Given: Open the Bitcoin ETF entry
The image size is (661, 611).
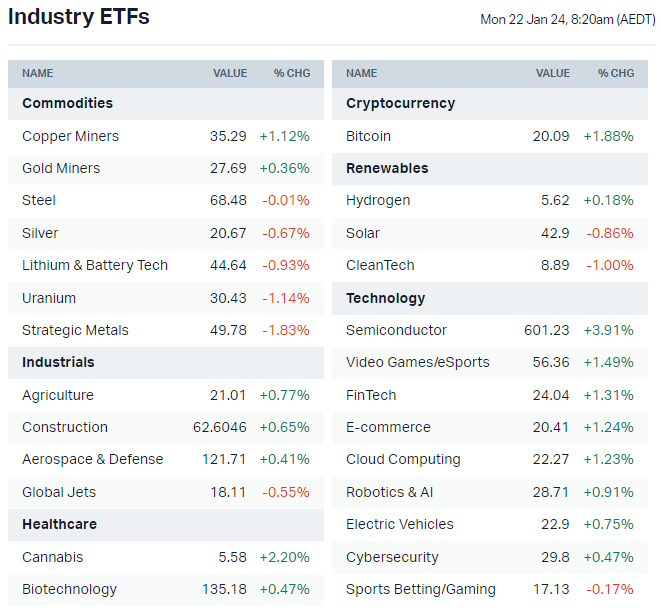Looking at the screenshot, I should click(368, 136).
